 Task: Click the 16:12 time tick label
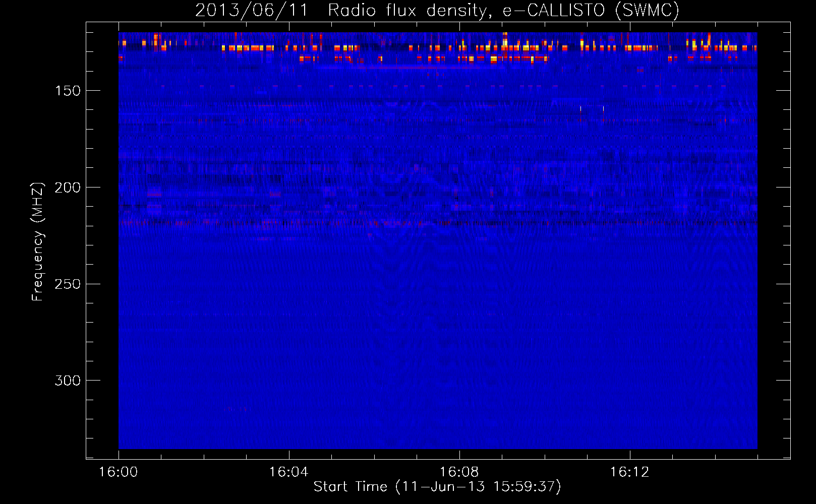pos(630,472)
